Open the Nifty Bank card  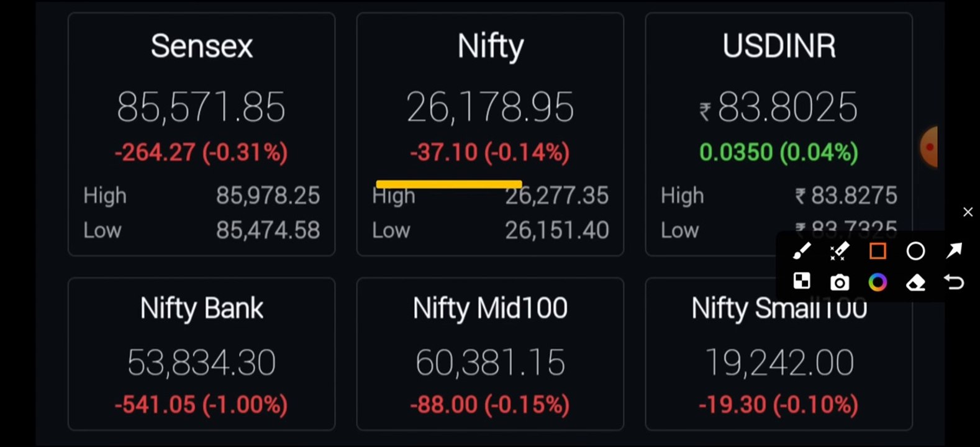click(x=201, y=354)
